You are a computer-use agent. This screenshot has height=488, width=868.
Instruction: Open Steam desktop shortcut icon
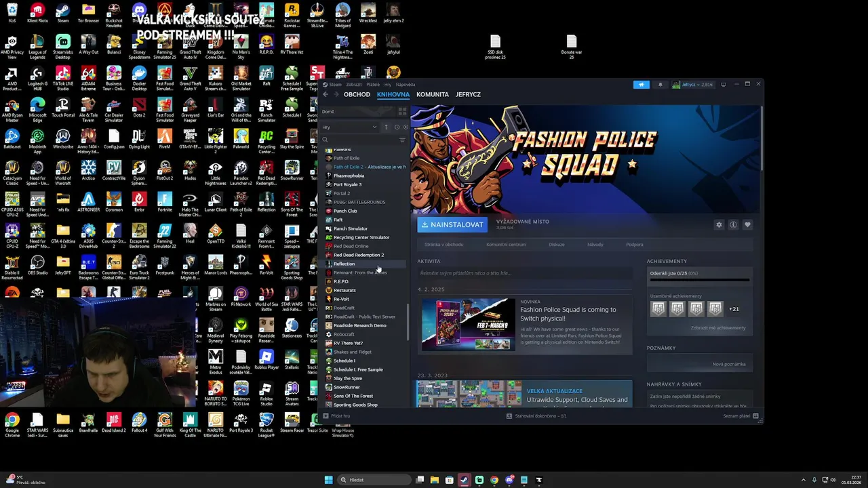click(63, 12)
